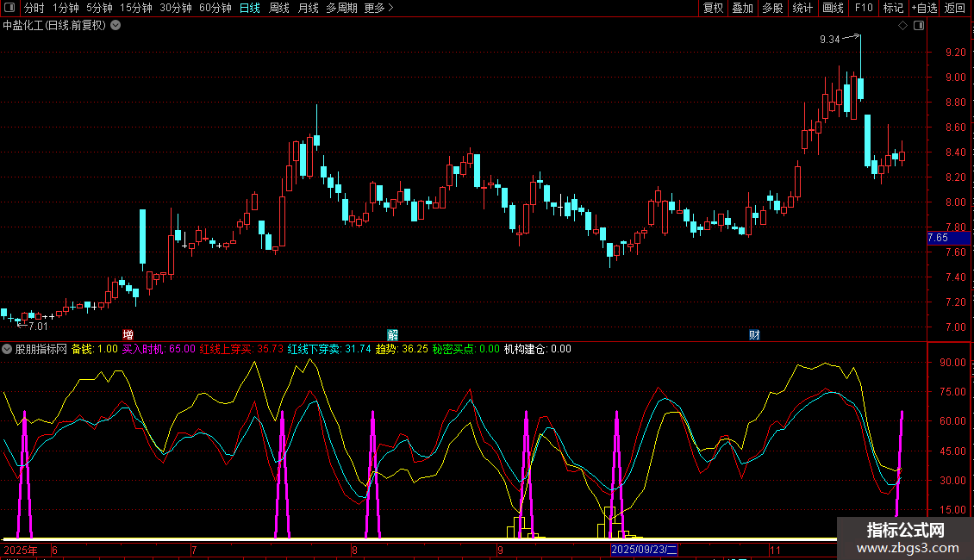974x560 pixels.
Task: Add stock with +自选 button
Action: 924,8
